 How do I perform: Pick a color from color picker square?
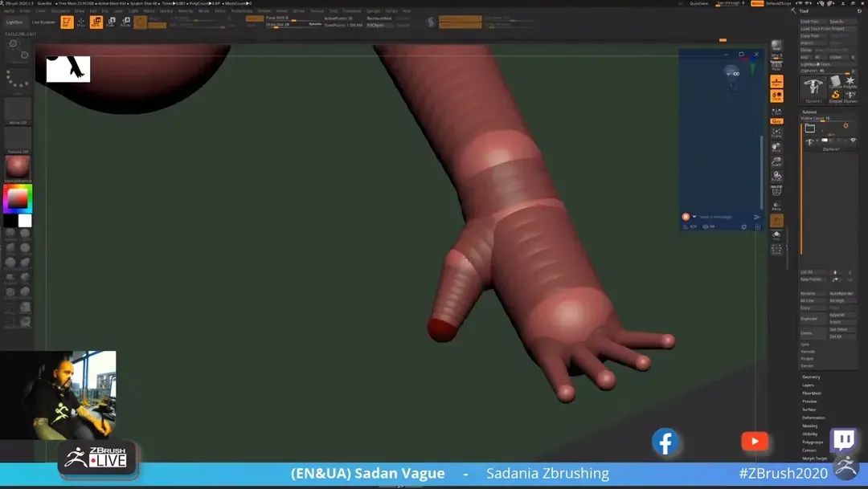pos(16,198)
